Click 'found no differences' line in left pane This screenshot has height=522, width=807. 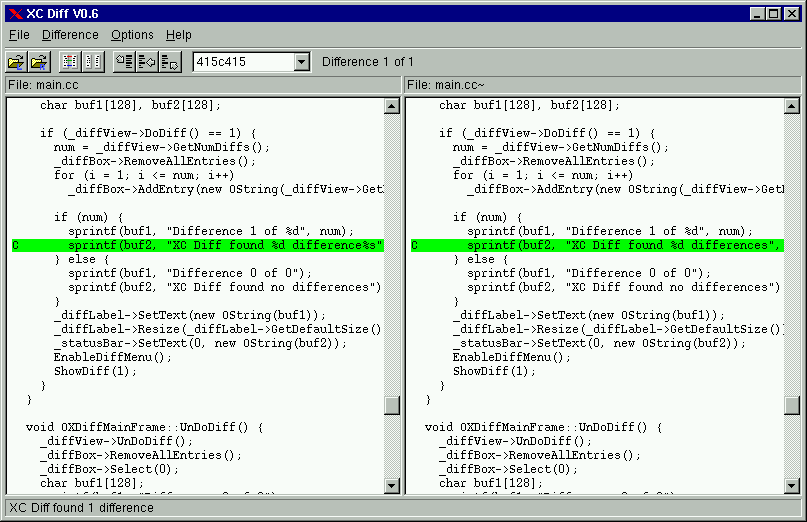tap(225, 287)
